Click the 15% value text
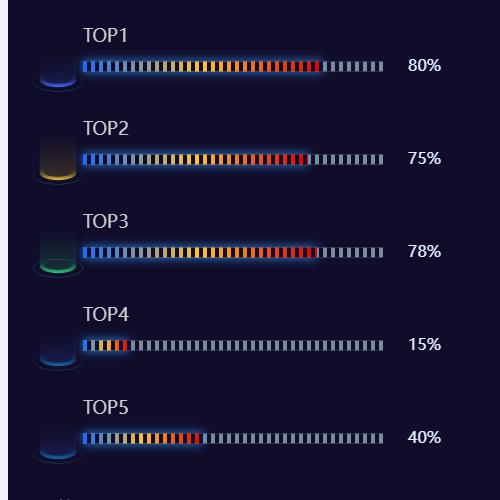 pyautogui.click(x=424, y=344)
